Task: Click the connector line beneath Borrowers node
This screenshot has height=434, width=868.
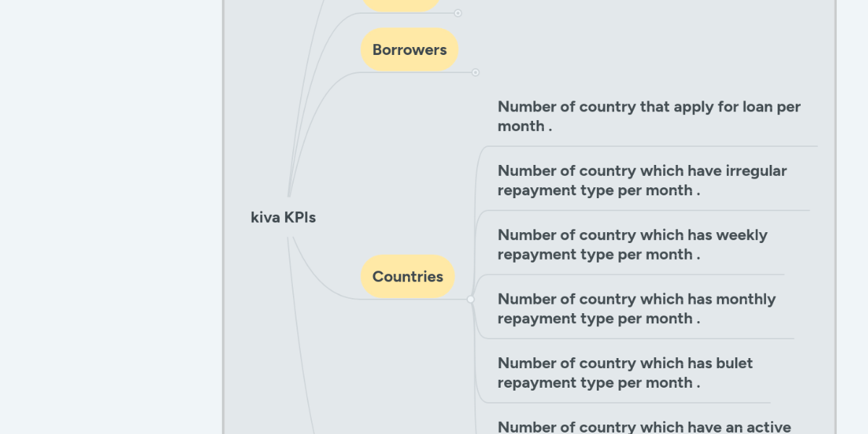Action: 412,72
